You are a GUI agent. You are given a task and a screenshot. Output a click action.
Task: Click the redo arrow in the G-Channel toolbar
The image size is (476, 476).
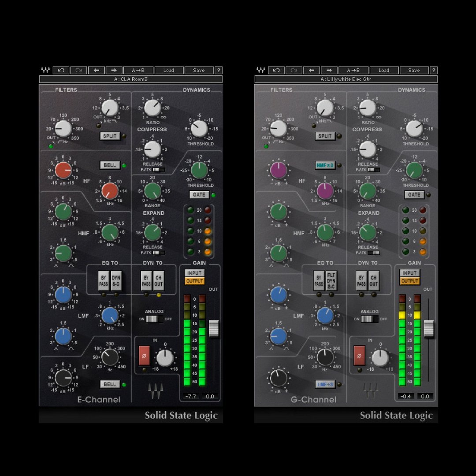click(294, 71)
